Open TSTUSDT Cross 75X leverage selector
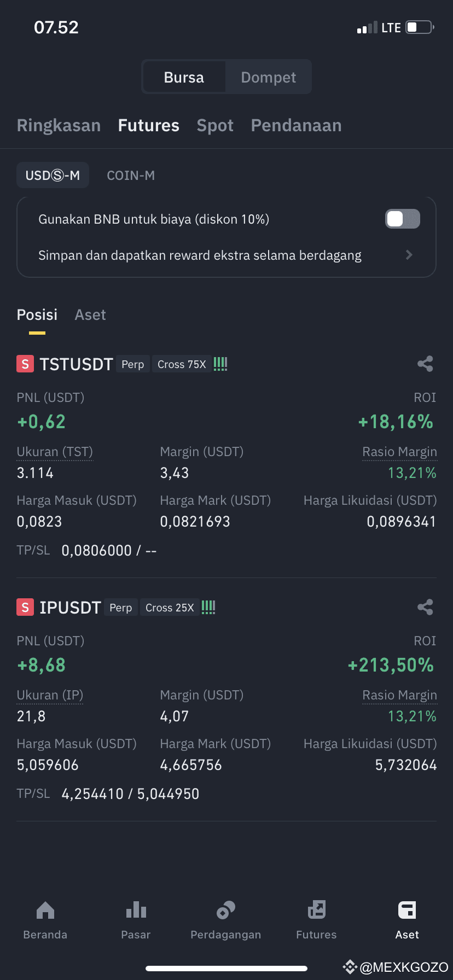 click(182, 364)
